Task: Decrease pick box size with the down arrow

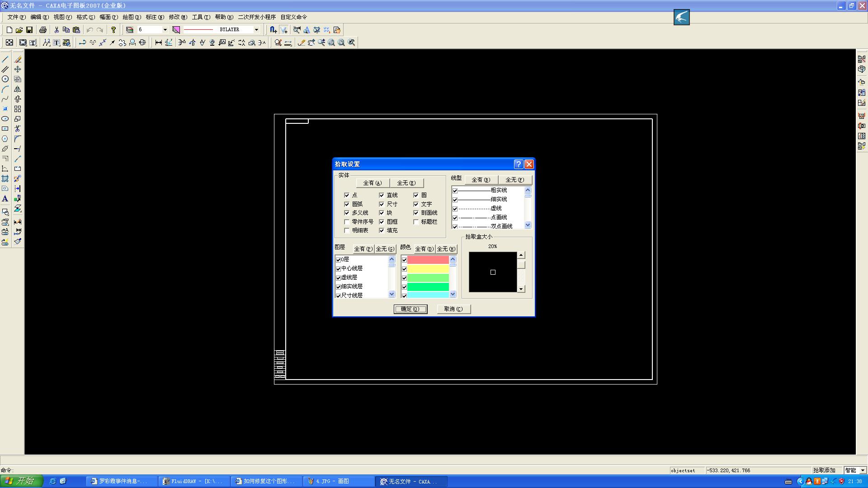Action: 521,289
